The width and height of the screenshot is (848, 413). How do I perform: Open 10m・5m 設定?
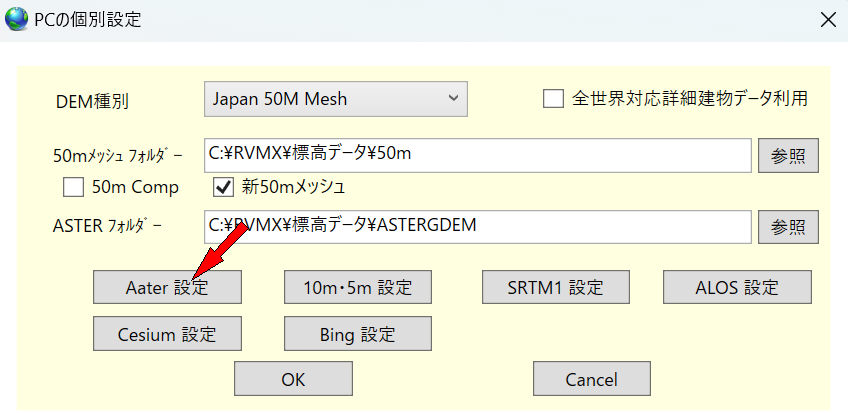[358, 287]
